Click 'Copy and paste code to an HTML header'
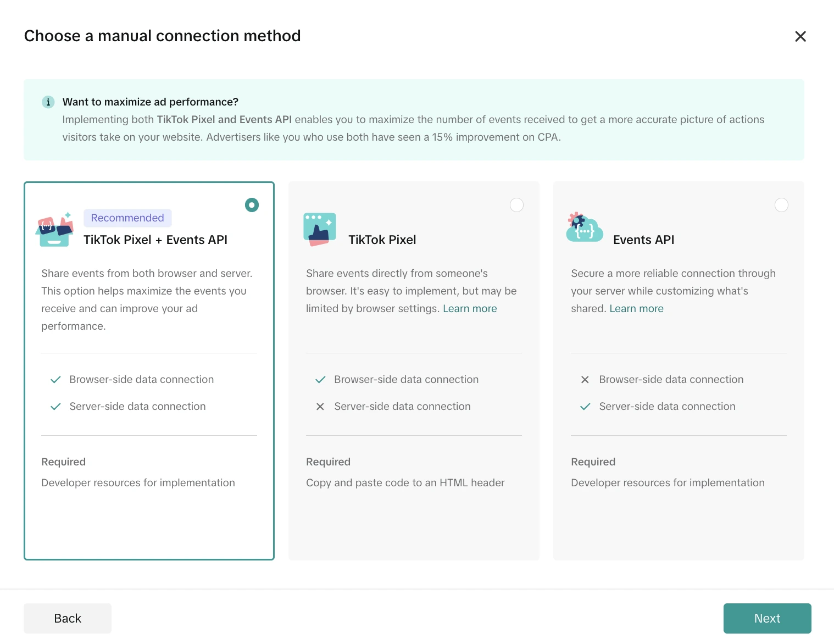 [x=405, y=482]
